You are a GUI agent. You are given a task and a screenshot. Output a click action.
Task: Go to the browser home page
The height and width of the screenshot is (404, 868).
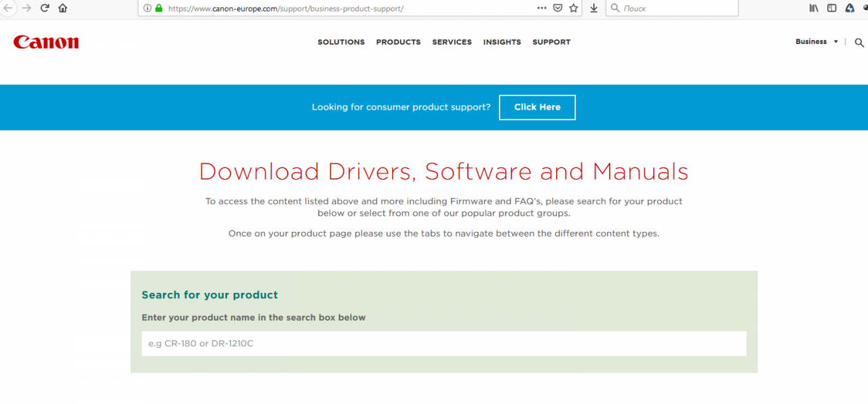[x=62, y=8]
